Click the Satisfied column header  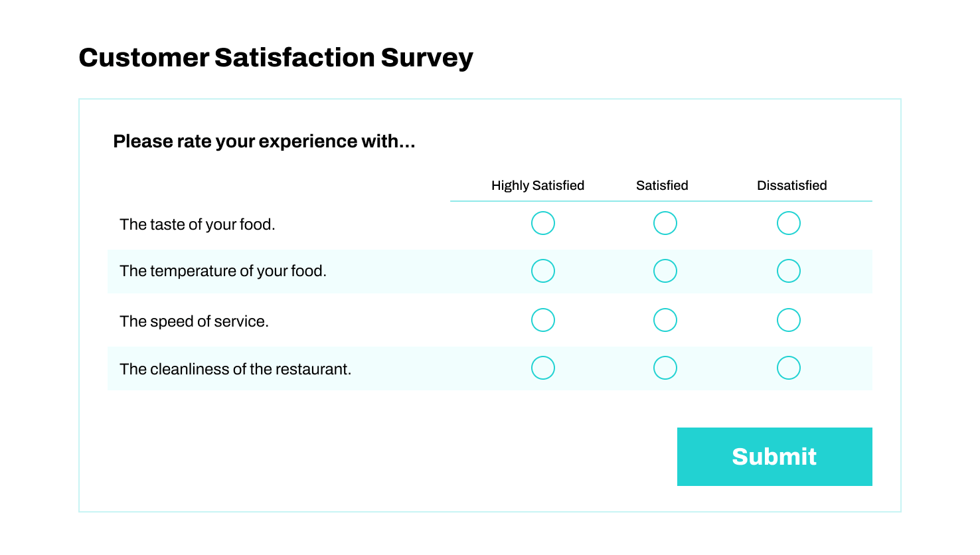(661, 186)
